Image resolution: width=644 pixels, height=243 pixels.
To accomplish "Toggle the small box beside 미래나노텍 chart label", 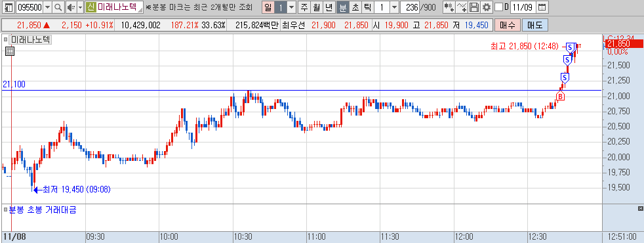I will (5, 40).
